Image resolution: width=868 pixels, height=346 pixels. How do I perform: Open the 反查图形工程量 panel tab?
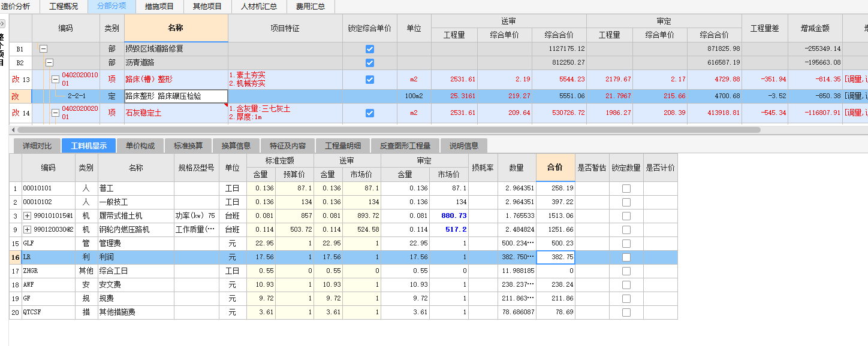405,145
